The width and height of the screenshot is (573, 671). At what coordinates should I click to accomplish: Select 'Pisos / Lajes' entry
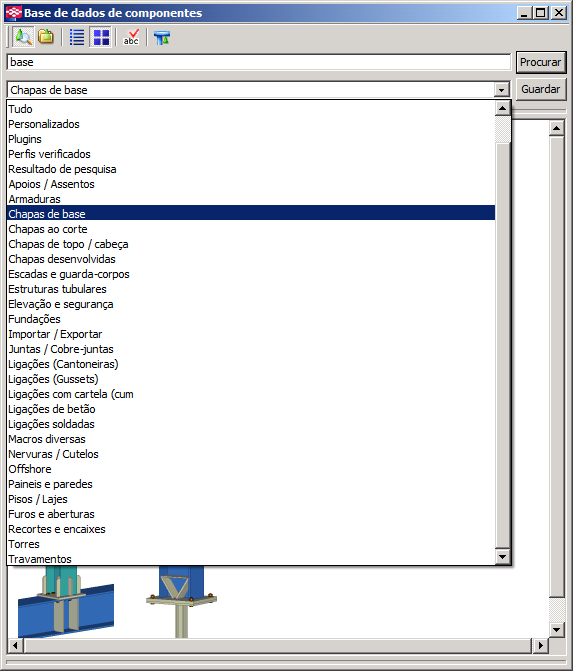tap(251, 499)
